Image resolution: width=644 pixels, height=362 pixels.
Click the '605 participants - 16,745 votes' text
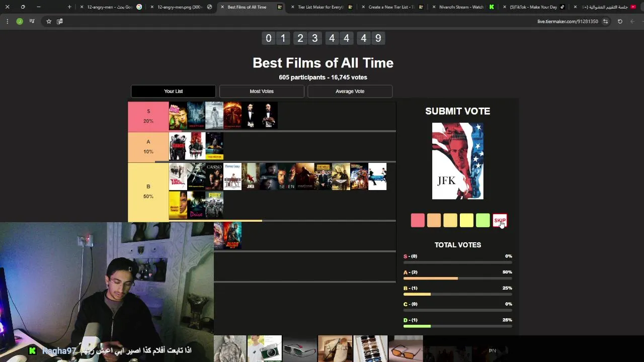click(323, 77)
